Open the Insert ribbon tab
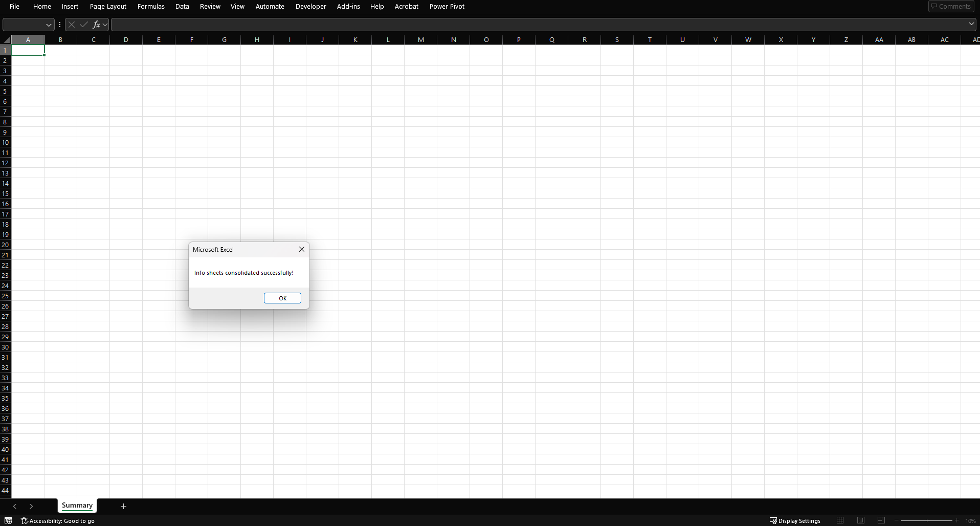The height and width of the screenshot is (526, 980). (x=70, y=6)
